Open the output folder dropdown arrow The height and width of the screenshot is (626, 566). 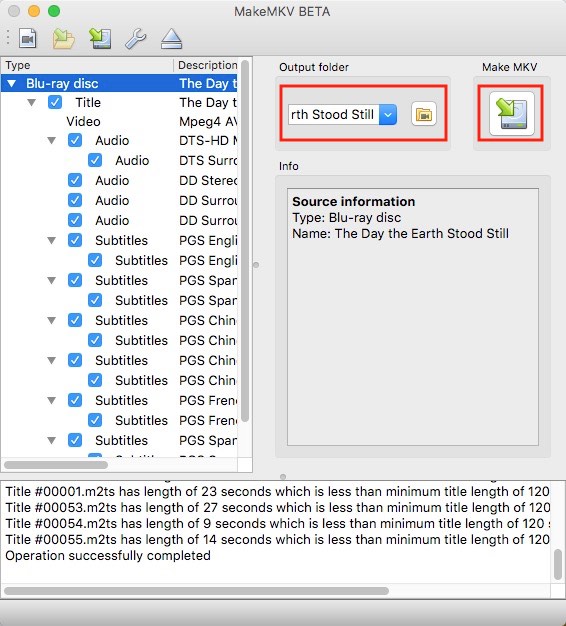tap(388, 115)
